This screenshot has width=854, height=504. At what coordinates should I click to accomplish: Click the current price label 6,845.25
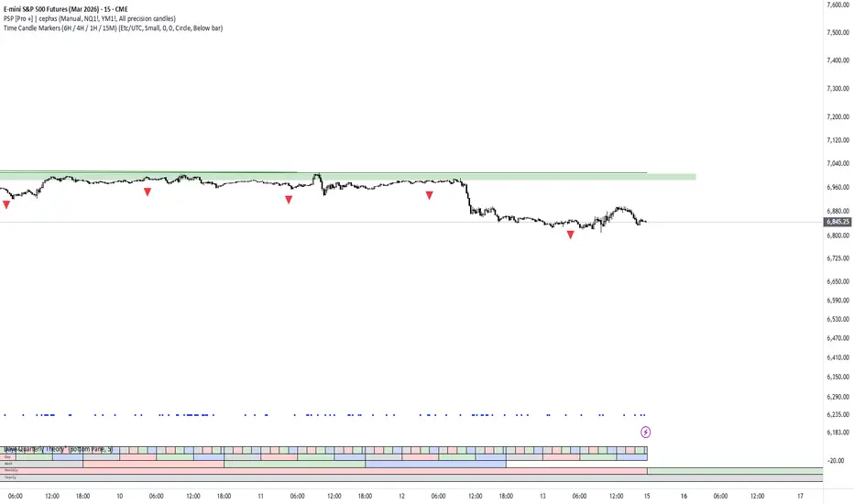pos(838,222)
